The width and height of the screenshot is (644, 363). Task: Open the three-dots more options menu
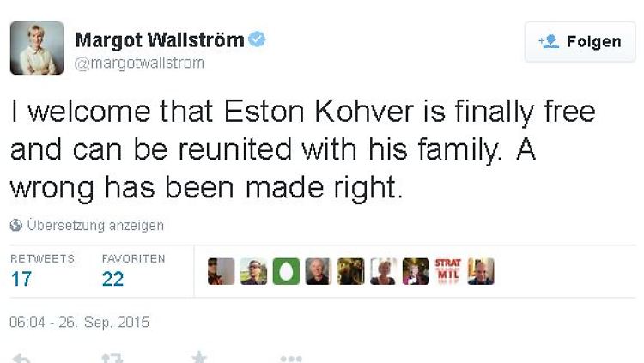[291, 360]
